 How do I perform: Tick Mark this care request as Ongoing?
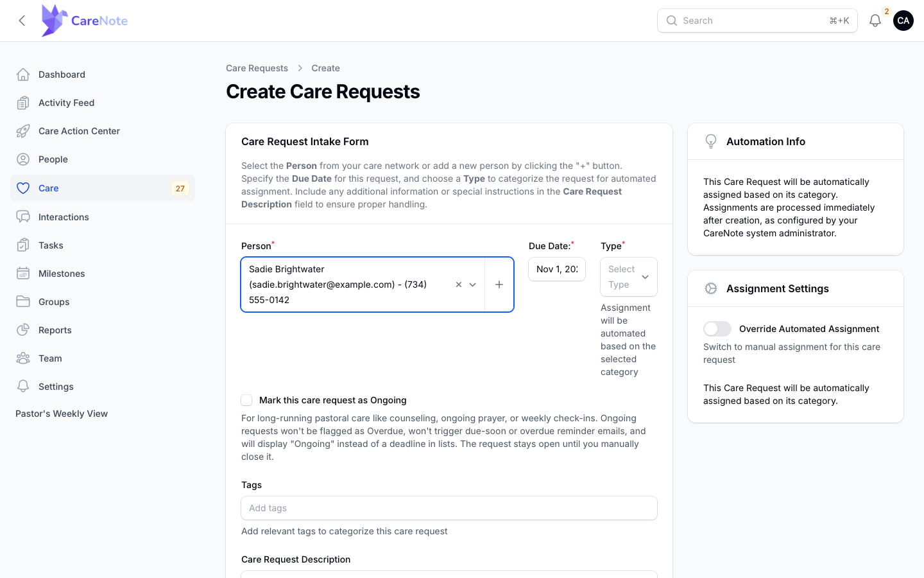pos(246,400)
